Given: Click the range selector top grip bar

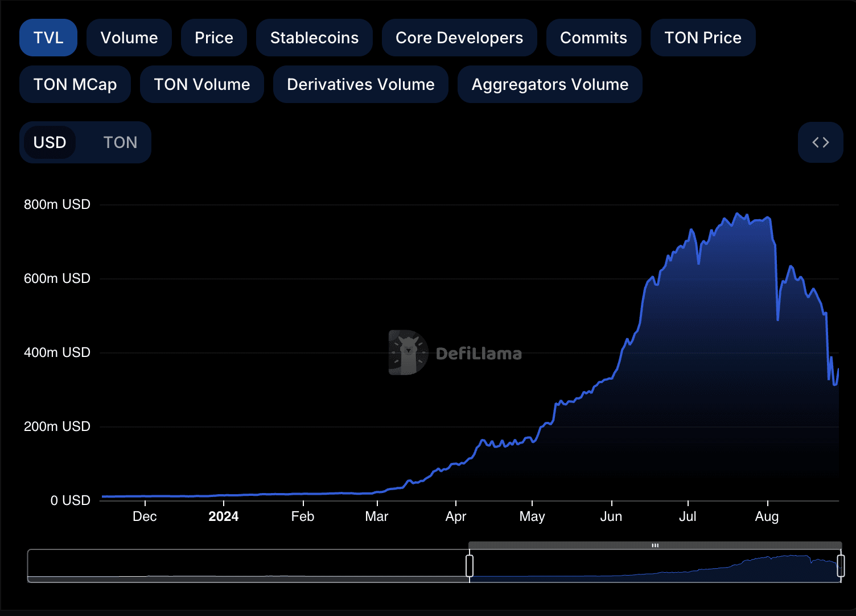Looking at the screenshot, I should pyautogui.click(x=655, y=545).
